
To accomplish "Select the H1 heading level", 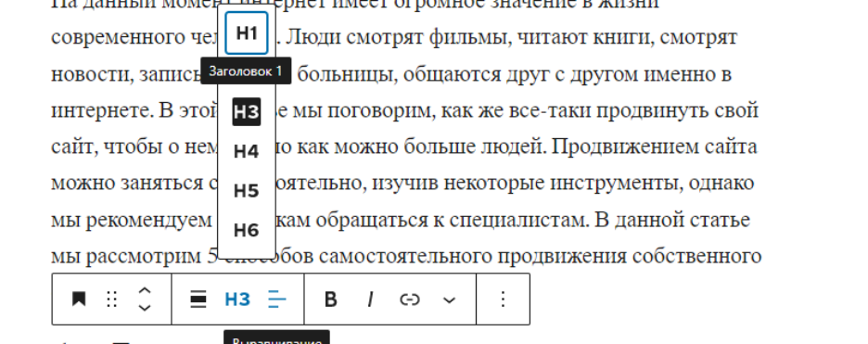I will (247, 33).
